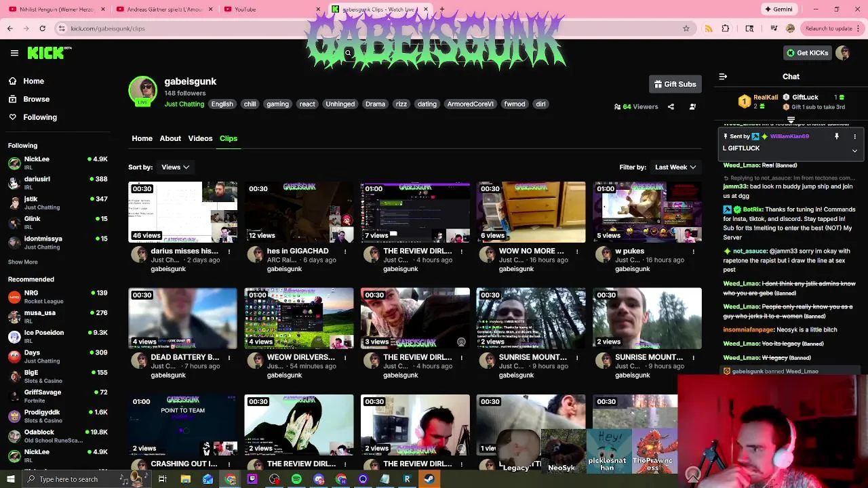Expand the pinned message chevron
The height and width of the screenshot is (488, 868).
pos(854,150)
